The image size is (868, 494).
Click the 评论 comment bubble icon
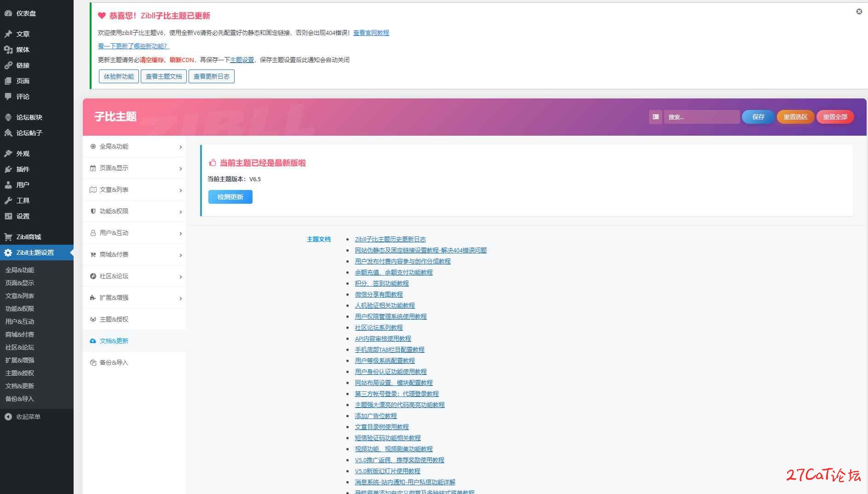point(8,97)
